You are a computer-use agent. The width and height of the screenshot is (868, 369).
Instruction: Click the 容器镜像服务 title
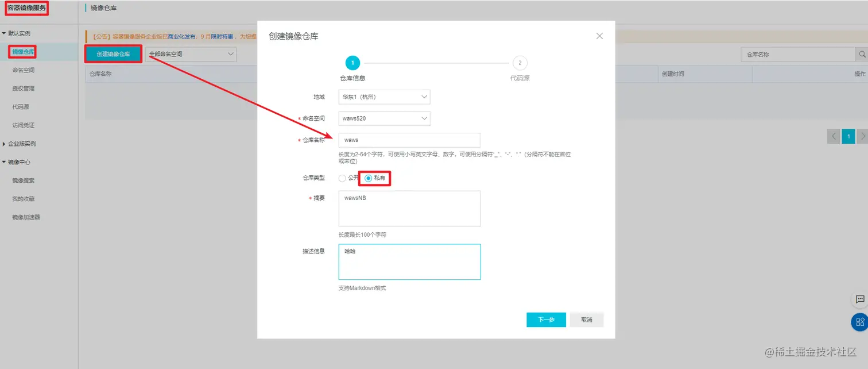26,8
